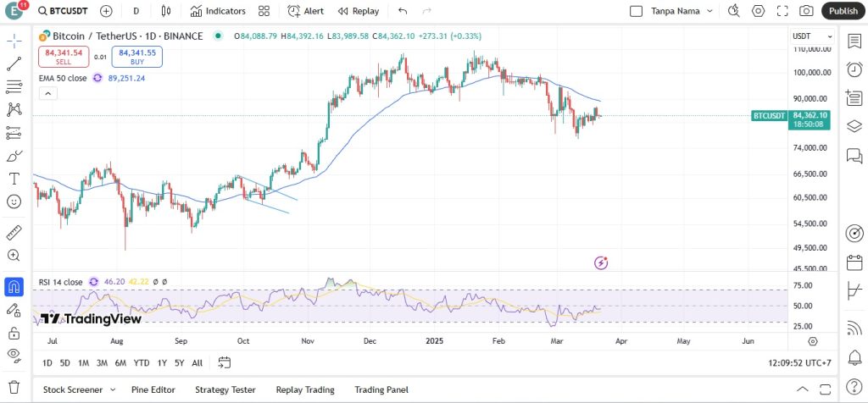The image size is (868, 403).
Task: Open the watchlist panel
Action: (x=854, y=41)
